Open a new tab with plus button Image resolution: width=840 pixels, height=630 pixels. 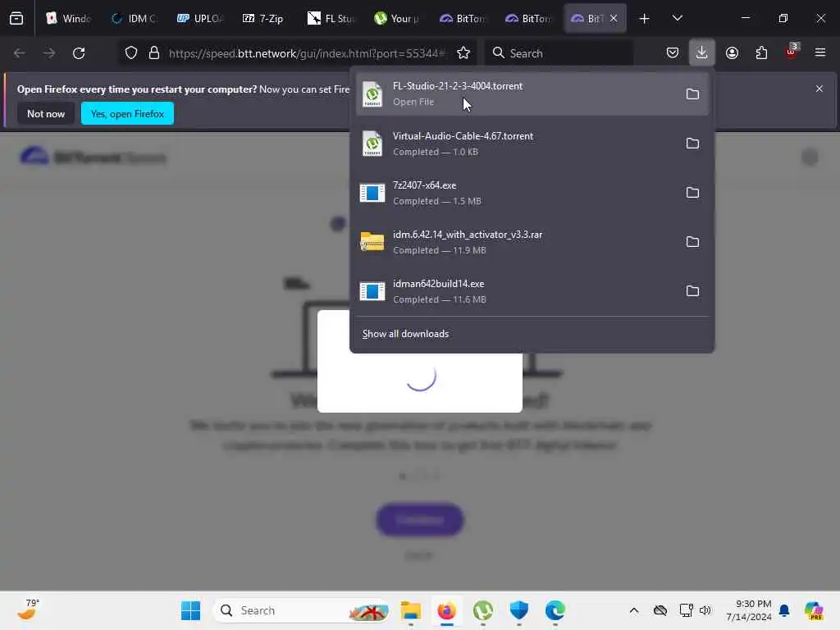[645, 19]
